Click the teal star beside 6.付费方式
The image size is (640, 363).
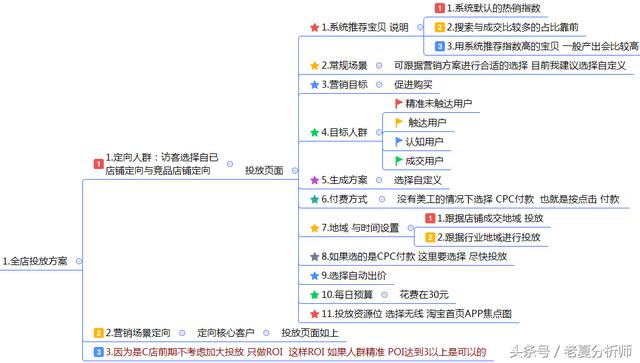click(x=314, y=199)
